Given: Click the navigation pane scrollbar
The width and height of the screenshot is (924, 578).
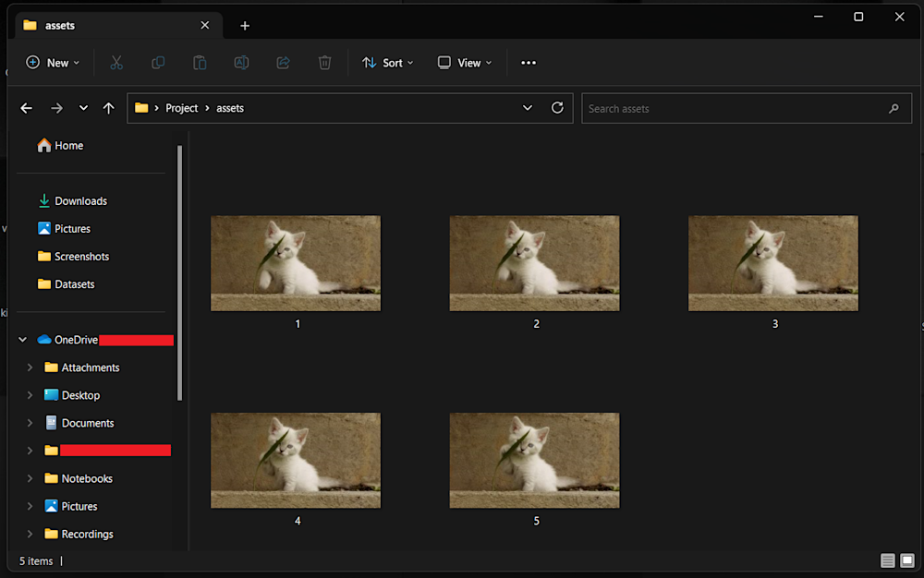Looking at the screenshot, I should click(180, 273).
